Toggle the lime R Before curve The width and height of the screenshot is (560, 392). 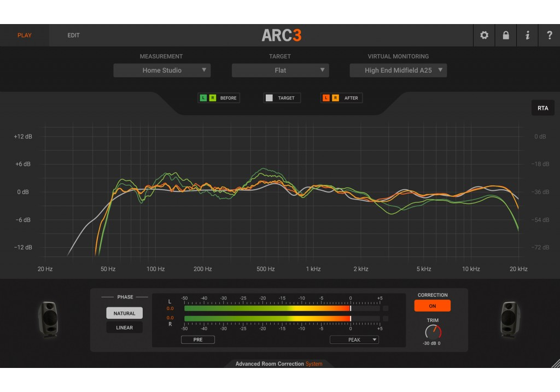213,98
